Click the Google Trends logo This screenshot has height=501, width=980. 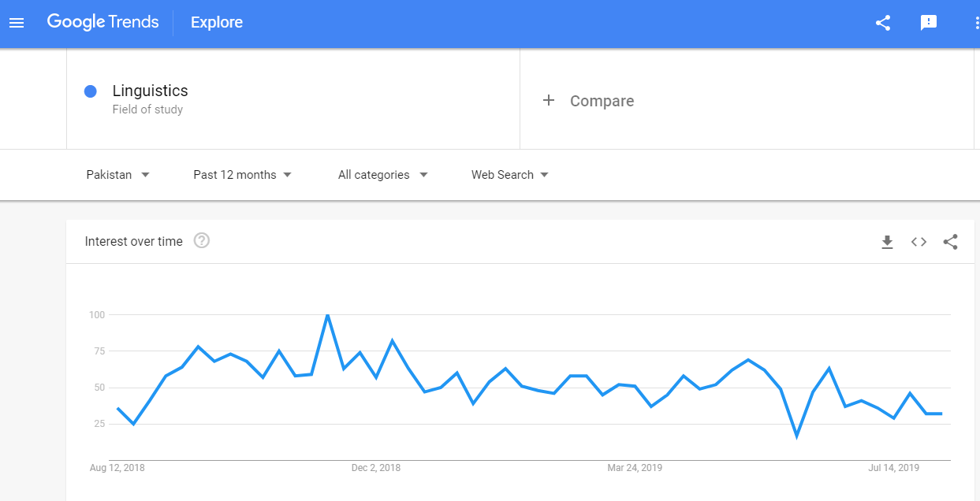point(102,22)
